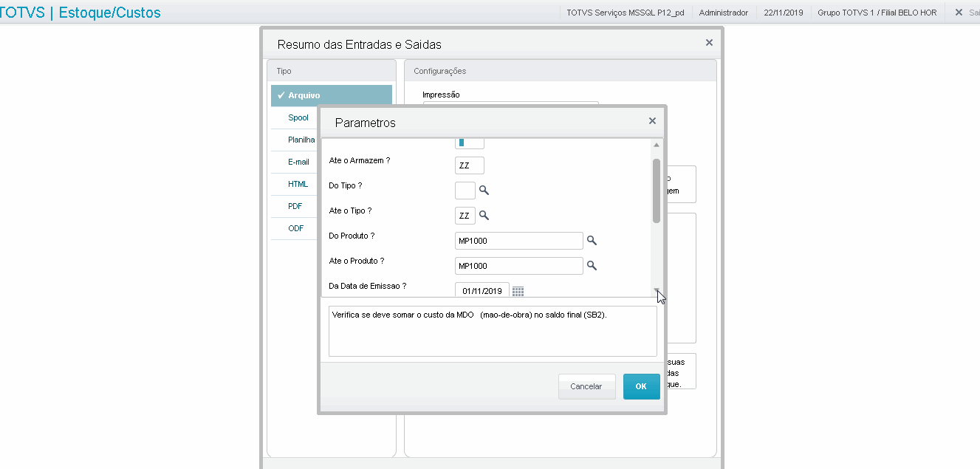Viewport: 980px width, 469px height.
Task: Click the TOTVS | Estoque/Custos title
Action: [x=80, y=13]
